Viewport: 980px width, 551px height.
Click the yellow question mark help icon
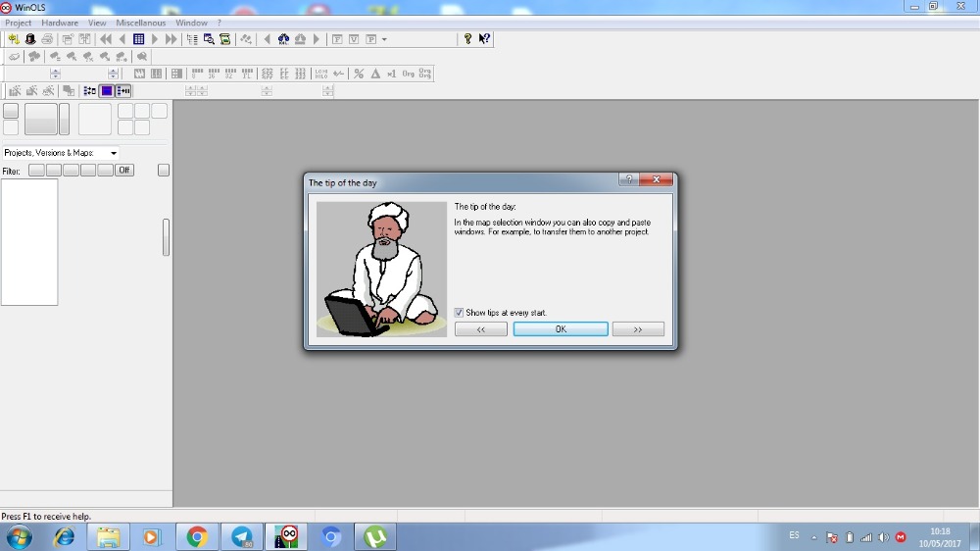[x=467, y=39]
